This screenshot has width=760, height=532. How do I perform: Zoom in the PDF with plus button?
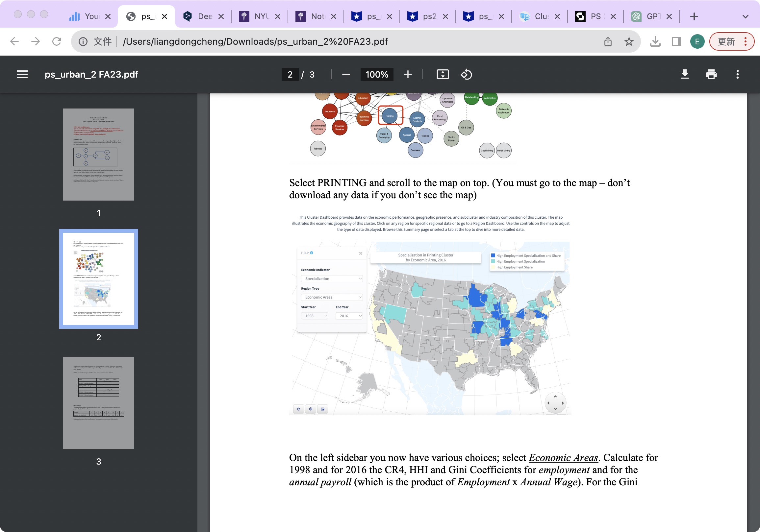408,74
